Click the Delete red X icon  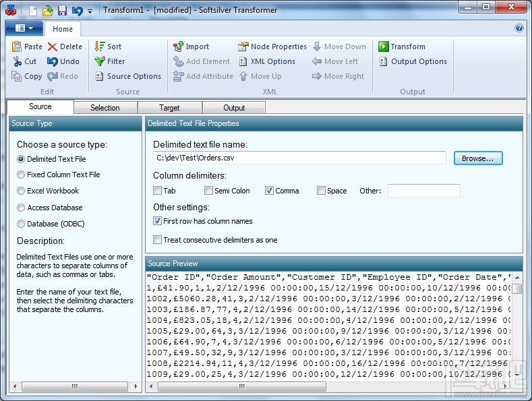click(x=52, y=47)
